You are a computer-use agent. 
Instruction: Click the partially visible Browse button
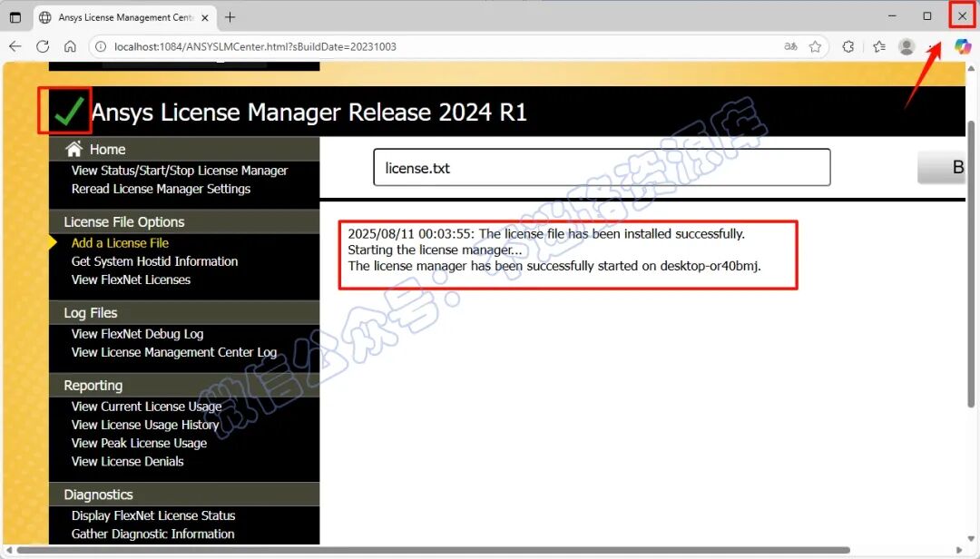point(941,167)
